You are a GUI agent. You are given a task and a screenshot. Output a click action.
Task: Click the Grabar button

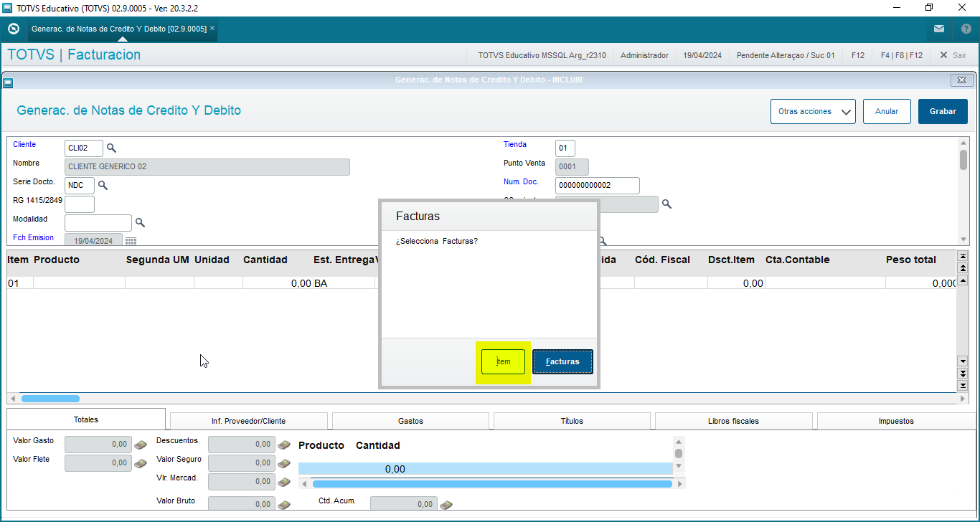[943, 111]
